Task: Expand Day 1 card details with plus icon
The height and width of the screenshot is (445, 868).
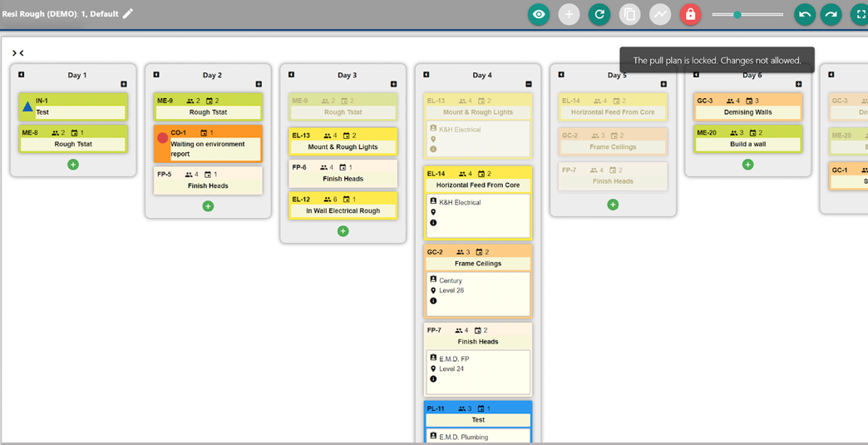Action: [x=124, y=84]
